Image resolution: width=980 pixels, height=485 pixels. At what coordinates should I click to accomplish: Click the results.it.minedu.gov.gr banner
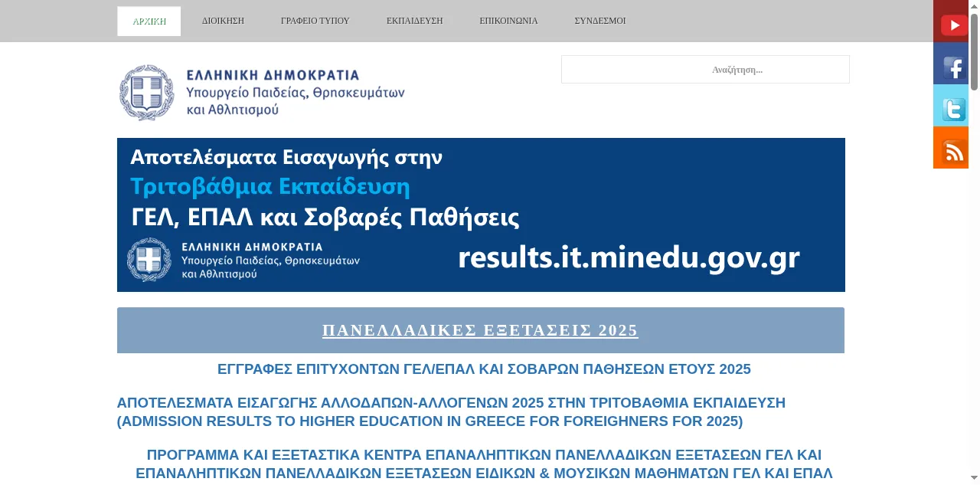[481, 215]
